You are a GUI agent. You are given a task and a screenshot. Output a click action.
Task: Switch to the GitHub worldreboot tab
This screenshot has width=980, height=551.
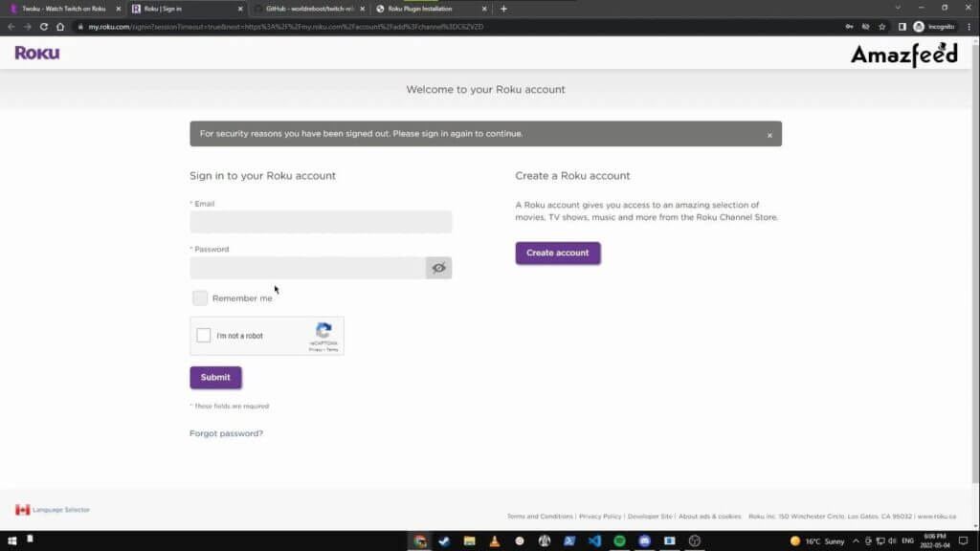(x=309, y=9)
